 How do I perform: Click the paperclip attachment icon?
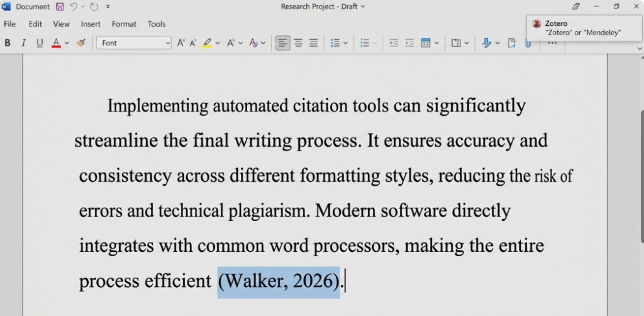click(528, 43)
